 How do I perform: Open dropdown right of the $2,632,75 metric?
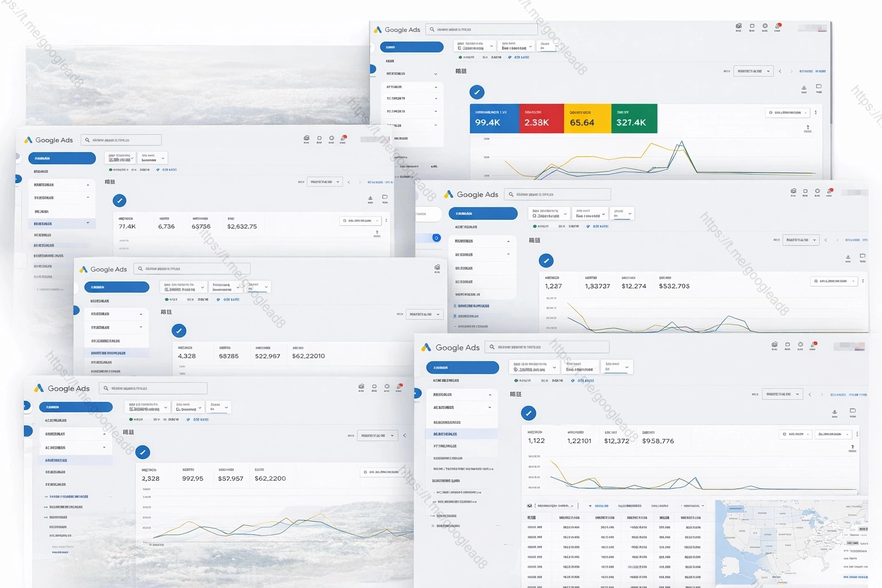pos(361,220)
